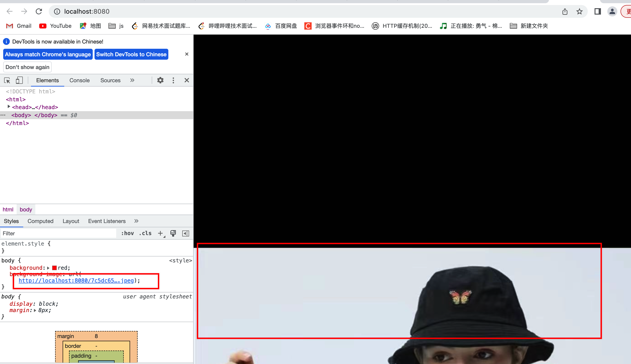This screenshot has height=364, width=631.
Task: Toggle the :hov element state panel
Action: (x=128, y=233)
